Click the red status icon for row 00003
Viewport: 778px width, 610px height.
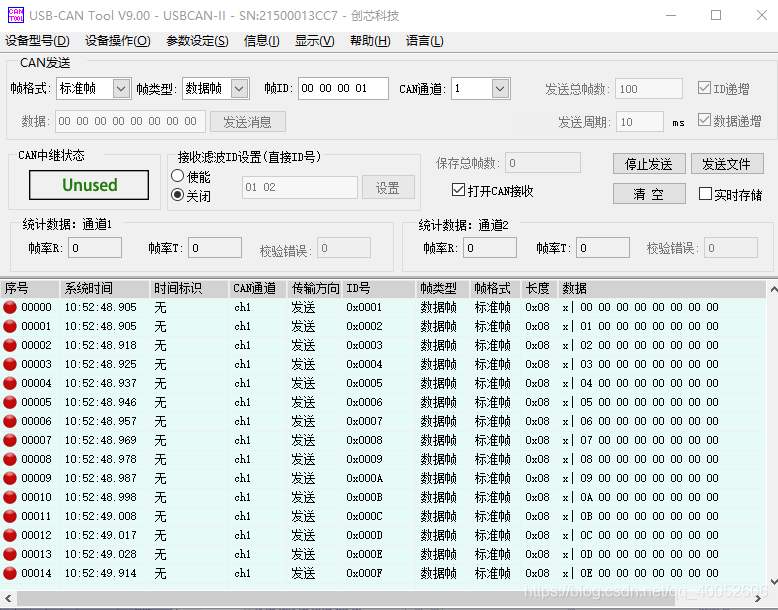[x=11, y=365]
